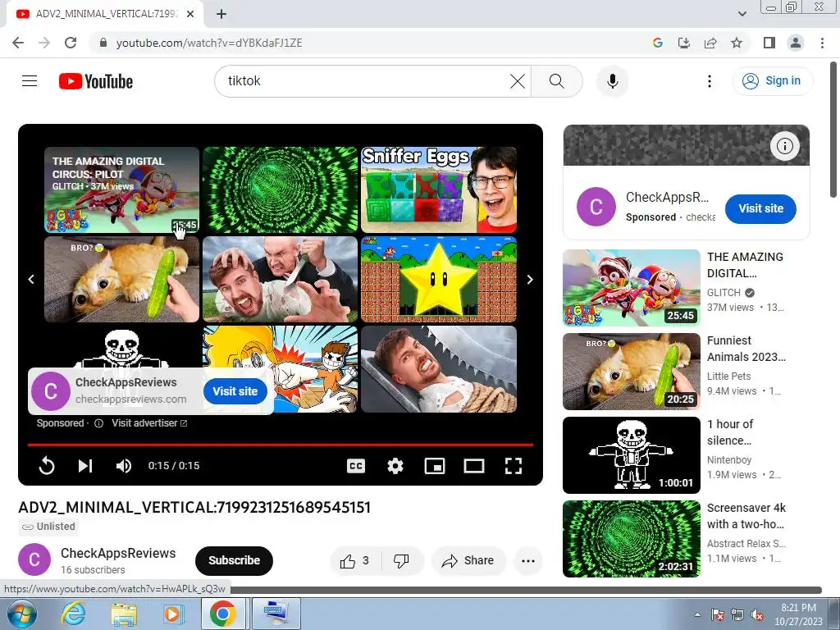Open 1 hour of silence sidebar video
This screenshot has height=630, width=840.
pyautogui.click(x=632, y=455)
